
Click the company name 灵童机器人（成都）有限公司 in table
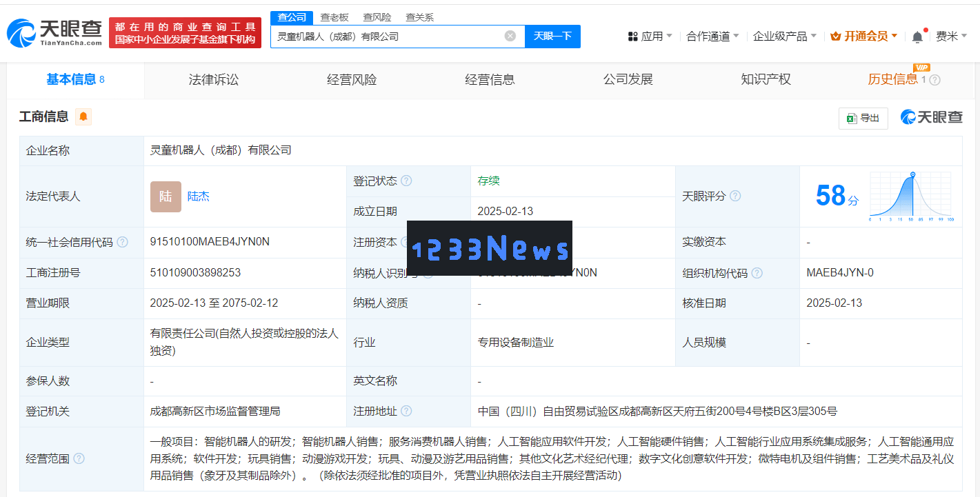pos(221,150)
